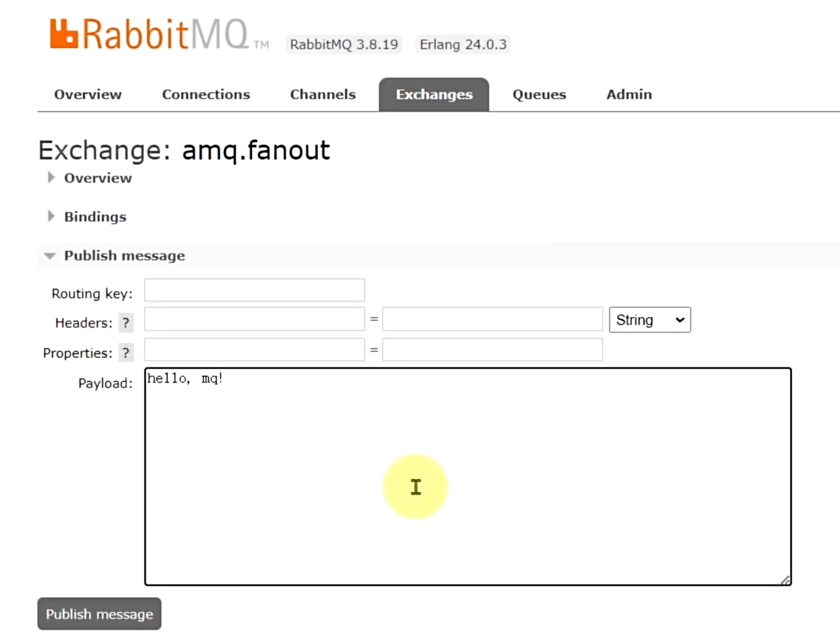Click inside the Payload text area
840x635 pixels.
(468, 476)
